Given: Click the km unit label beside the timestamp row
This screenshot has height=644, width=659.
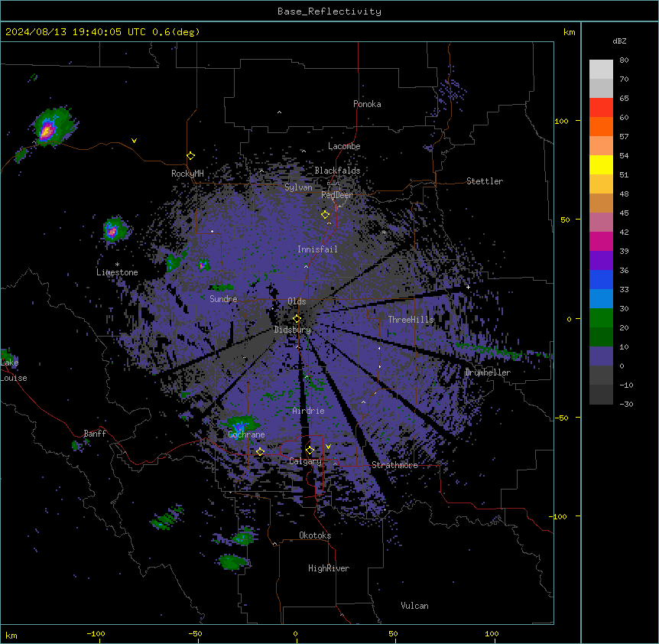Looking at the screenshot, I should tap(570, 32).
